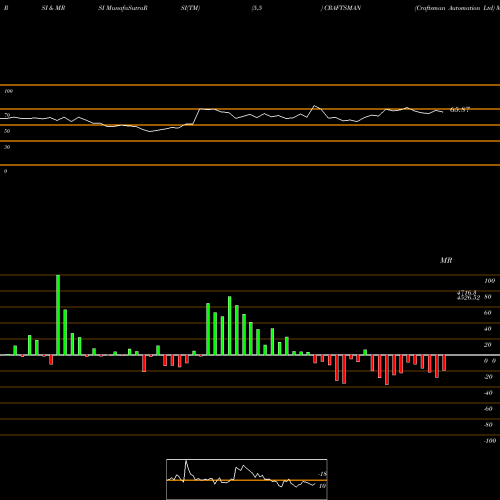Click the 'SI MunafaSutraR' header label
This screenshot has height=500, width=500.
(123, 8)
